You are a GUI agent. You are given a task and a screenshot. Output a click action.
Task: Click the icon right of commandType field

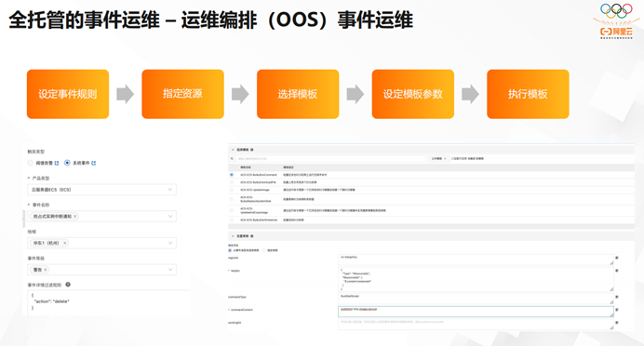click(617, 297)
